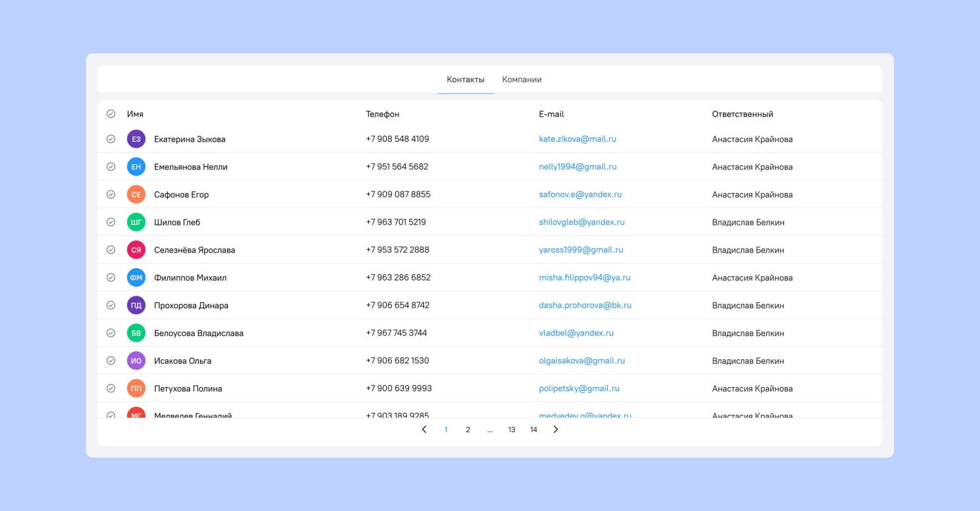Select the Контакты tab
Image resolution: width=980 pixels, height=511 pixels.
click(465, 80)
